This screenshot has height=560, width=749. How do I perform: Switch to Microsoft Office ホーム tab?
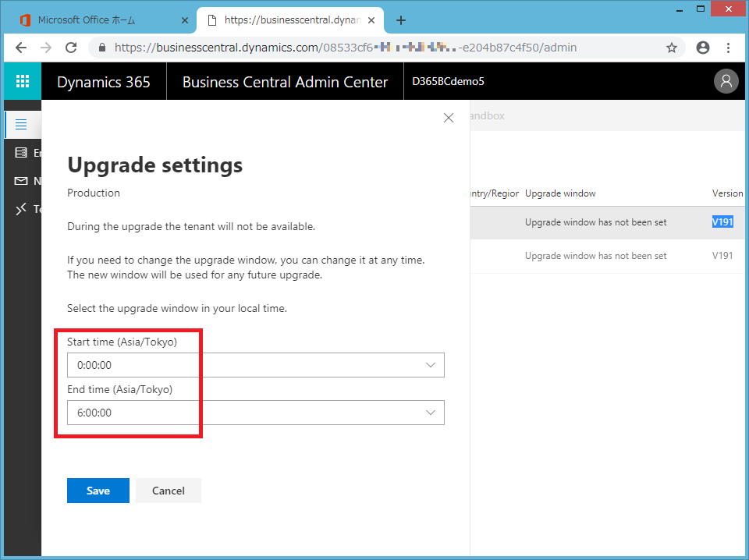[101, 20]
